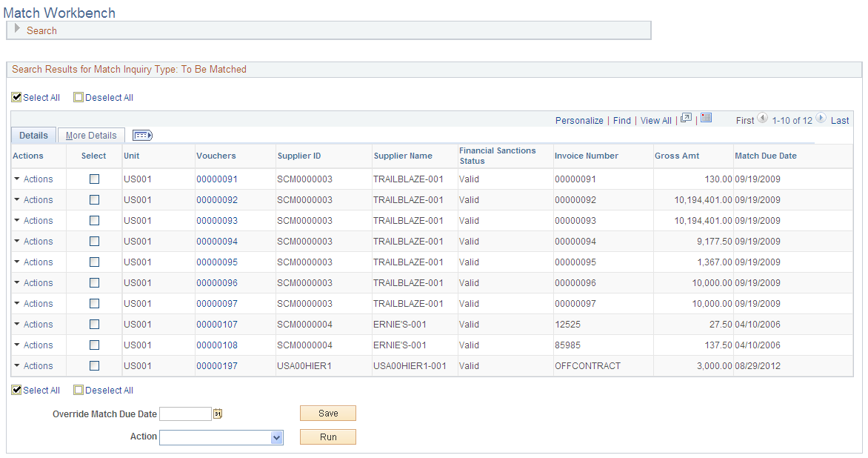Open the Actions menu for voucher 00000091
The height and width of the screenshot is (458, 868).
35,179
